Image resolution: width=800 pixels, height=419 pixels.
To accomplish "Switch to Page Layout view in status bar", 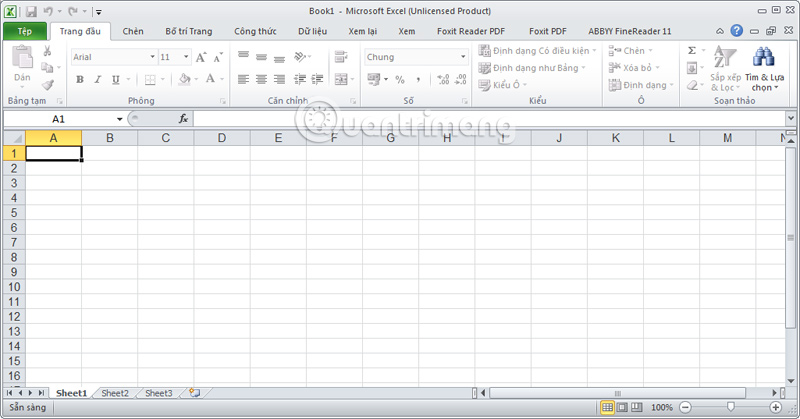I will tap(622, 407).
